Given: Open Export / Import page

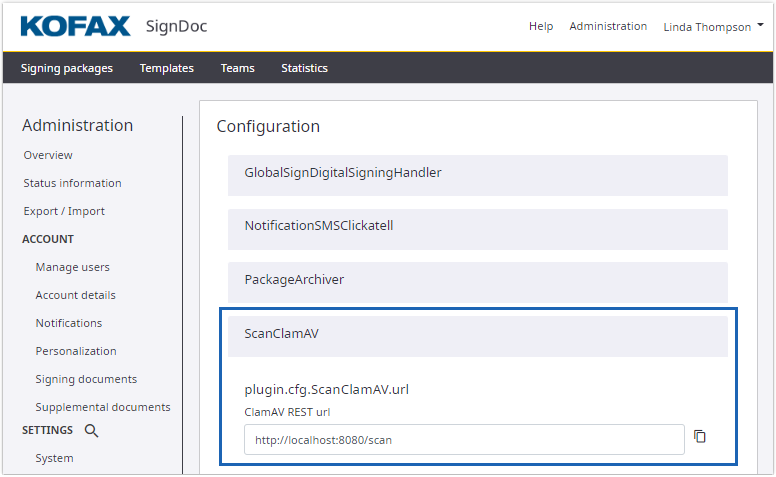Looking at the screenshot, I should point(64,211).
